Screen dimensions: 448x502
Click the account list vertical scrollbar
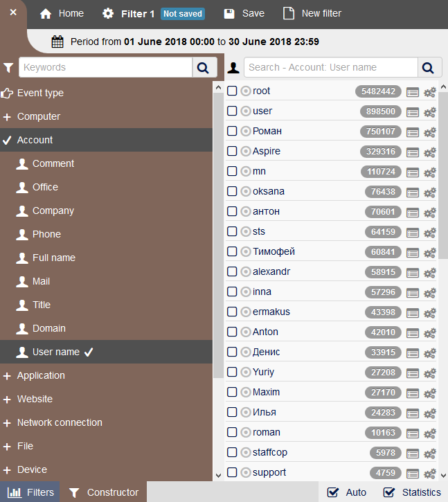(x=443, y=173)
